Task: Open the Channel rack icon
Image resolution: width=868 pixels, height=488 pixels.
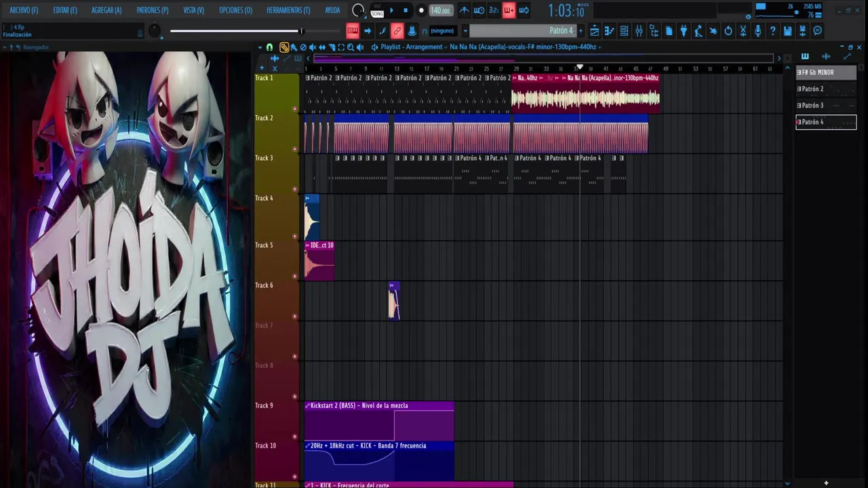Action: pyautogui.click(x=624, y=30)
